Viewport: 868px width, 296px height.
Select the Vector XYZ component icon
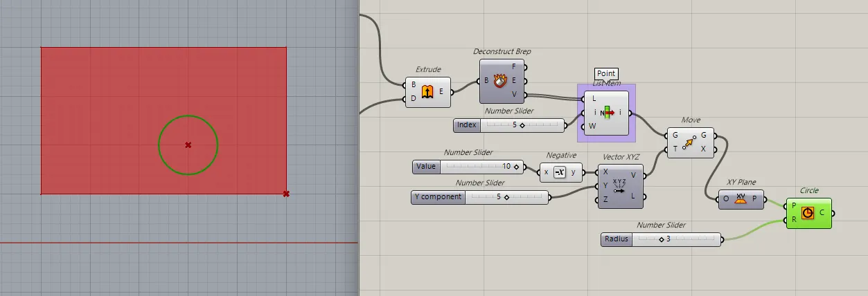(620, 186)
